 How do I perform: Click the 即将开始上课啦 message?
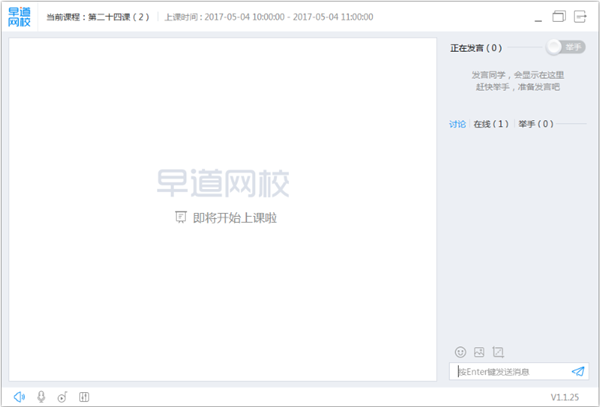click(235, 218)
